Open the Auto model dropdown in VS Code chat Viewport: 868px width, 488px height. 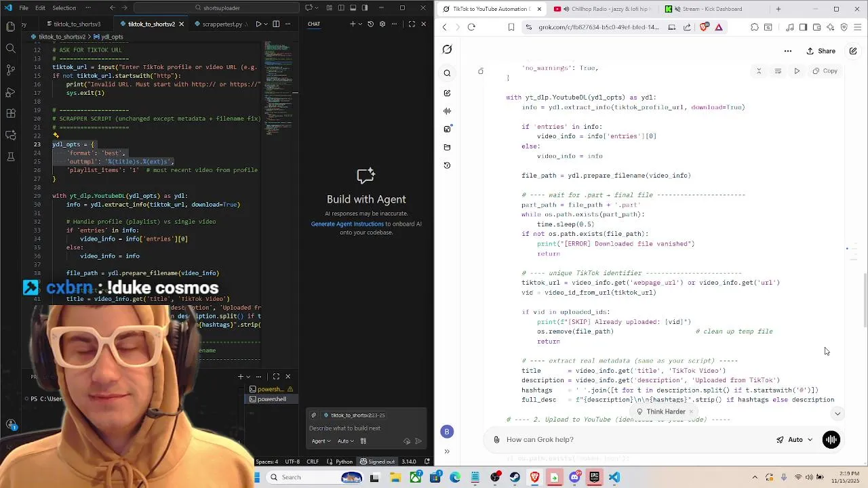[x=345, y=441]
